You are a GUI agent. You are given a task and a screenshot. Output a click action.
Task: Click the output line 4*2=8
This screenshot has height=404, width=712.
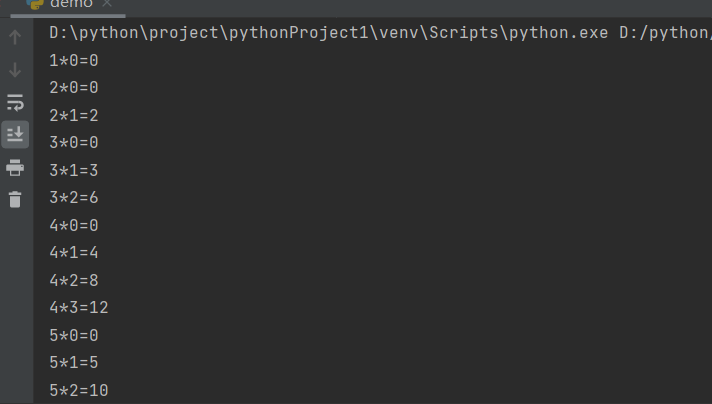tap(74, 281)
